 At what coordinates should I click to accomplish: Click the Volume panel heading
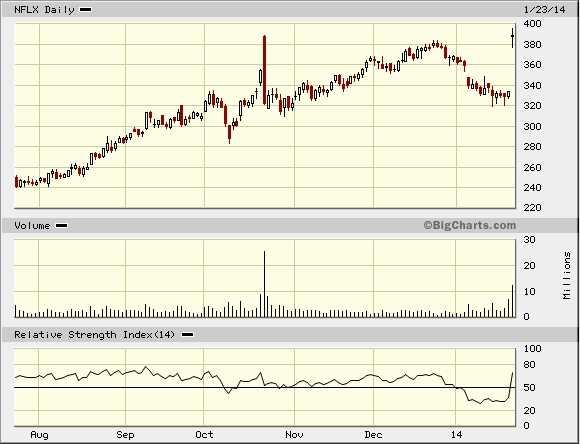(32, 225)
